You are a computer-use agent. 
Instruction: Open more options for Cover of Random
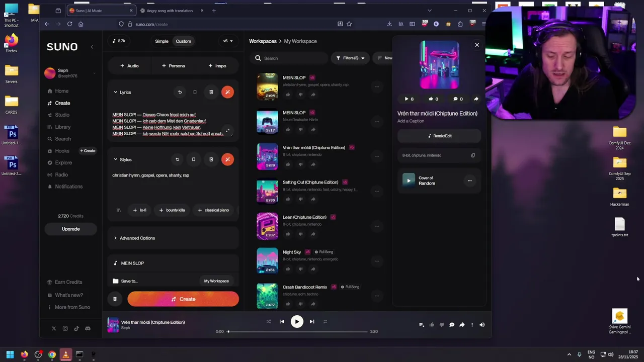pos(469,181)
